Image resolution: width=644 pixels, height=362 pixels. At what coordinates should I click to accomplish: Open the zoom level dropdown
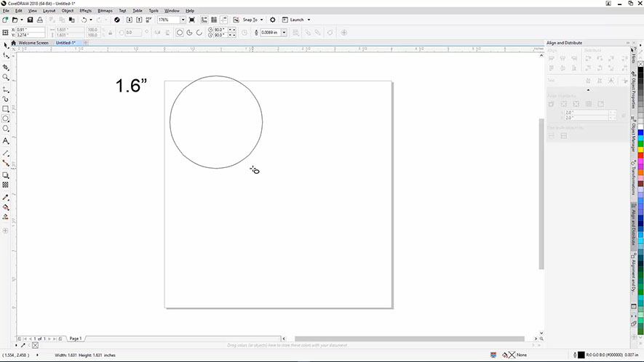tap(183, 20)
